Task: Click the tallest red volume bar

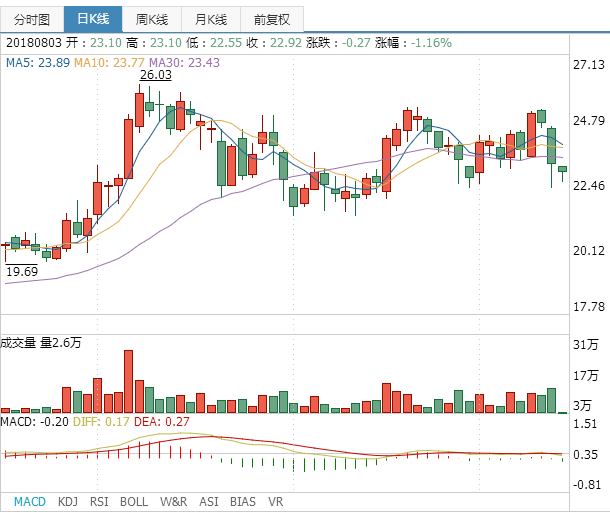Action: 128,381
